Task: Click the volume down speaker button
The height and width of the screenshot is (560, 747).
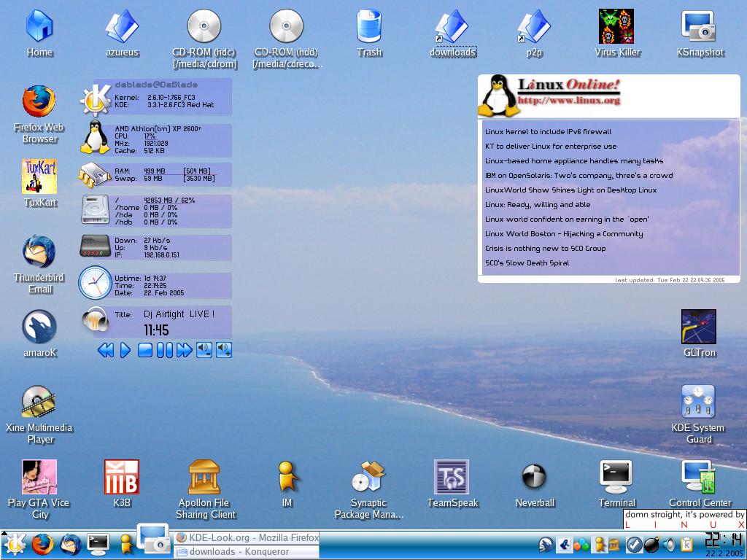Action: pyautogui.click(x=204, y=350)
